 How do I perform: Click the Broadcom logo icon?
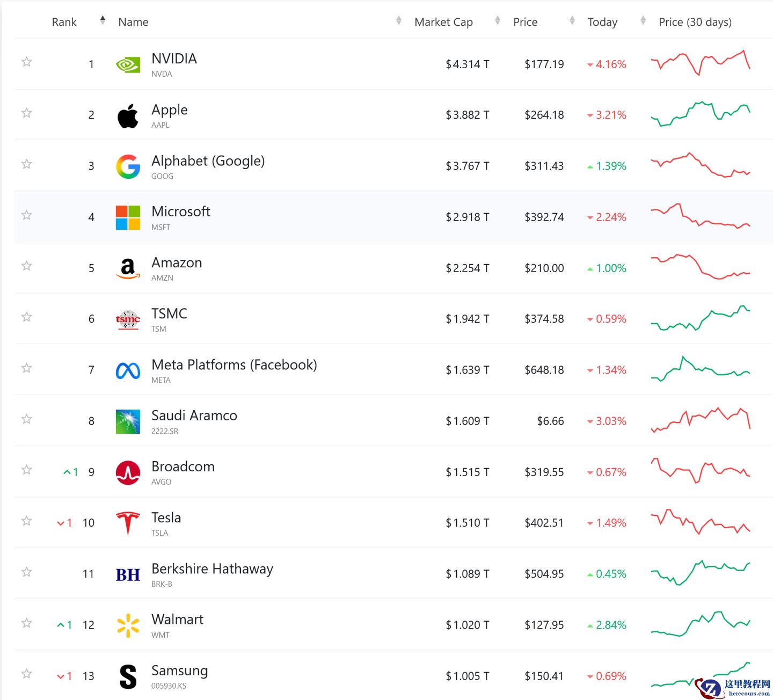128,472
